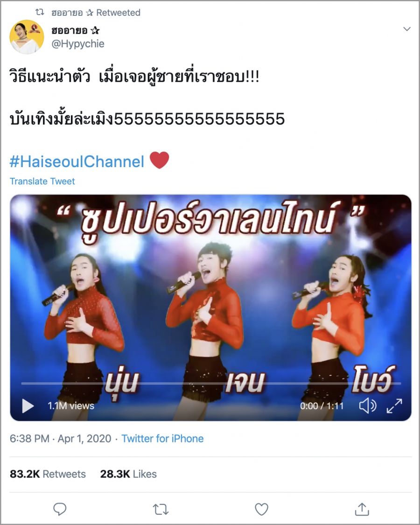
Task: Click Translate Tweet
Action: coord(42,181)
